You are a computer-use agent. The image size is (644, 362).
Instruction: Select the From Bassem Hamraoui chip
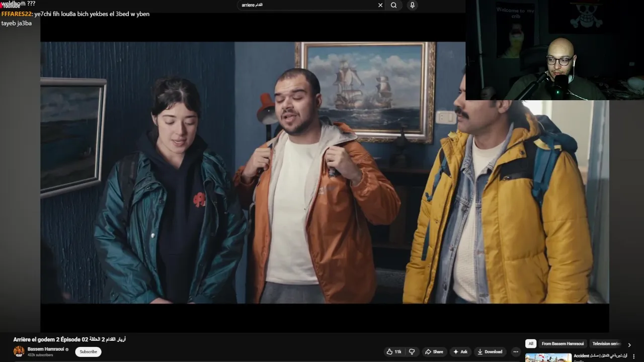click(562, 344)
